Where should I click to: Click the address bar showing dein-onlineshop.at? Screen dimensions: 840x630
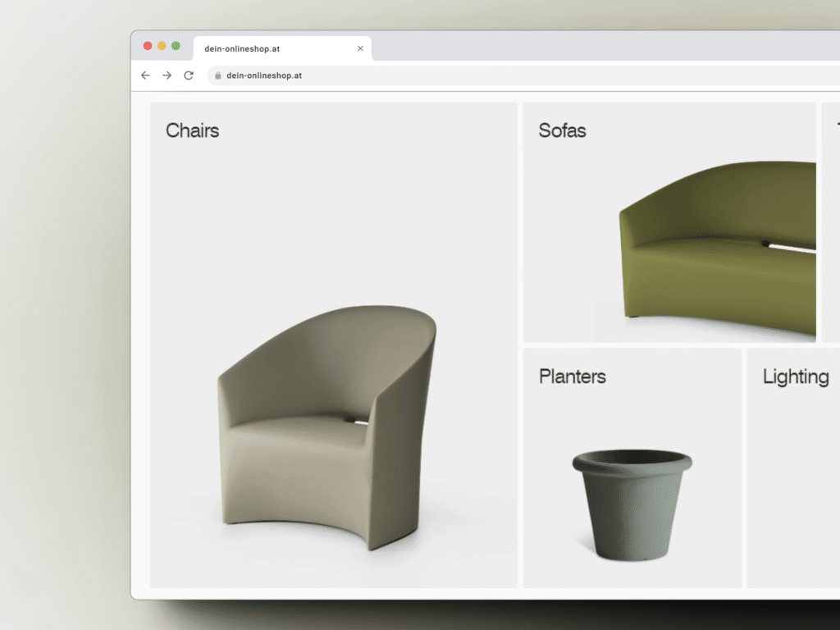coord(525,75)
